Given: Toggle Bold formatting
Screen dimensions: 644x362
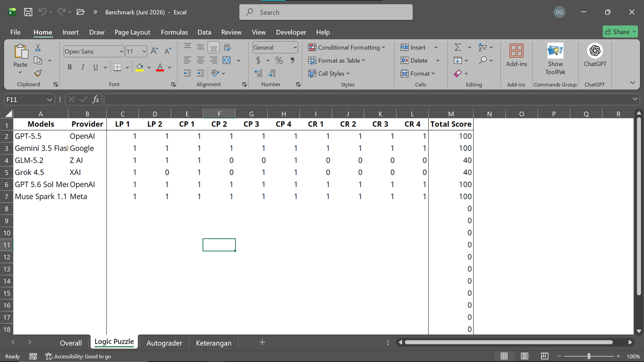Looking at the screenshot, I should coord(70,67).
